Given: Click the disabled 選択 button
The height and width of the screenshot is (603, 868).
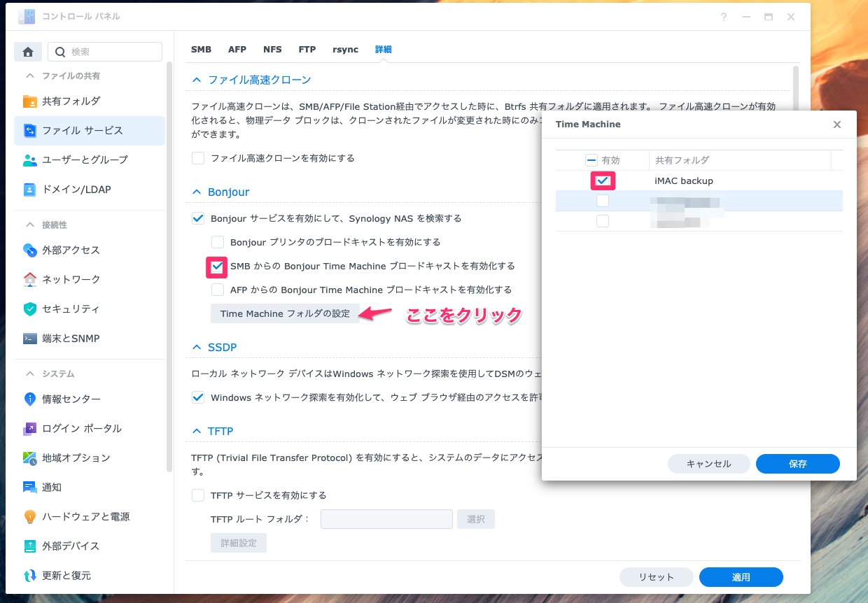Looking at the screenshot, I should tap(476, 519).
